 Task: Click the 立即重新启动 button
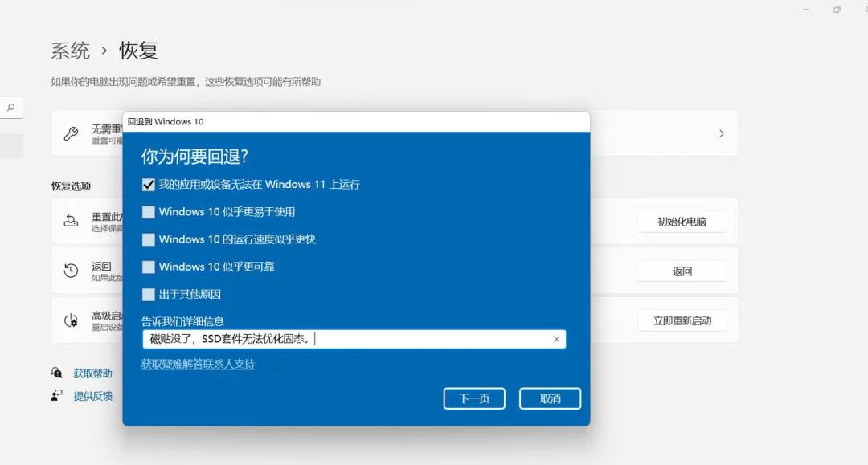[x=682, y=320]
